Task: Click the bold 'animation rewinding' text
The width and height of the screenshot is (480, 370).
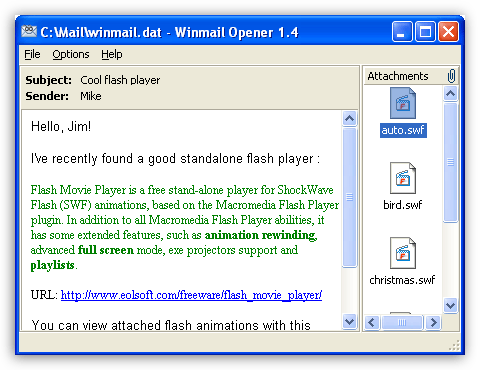Action: 260,235
